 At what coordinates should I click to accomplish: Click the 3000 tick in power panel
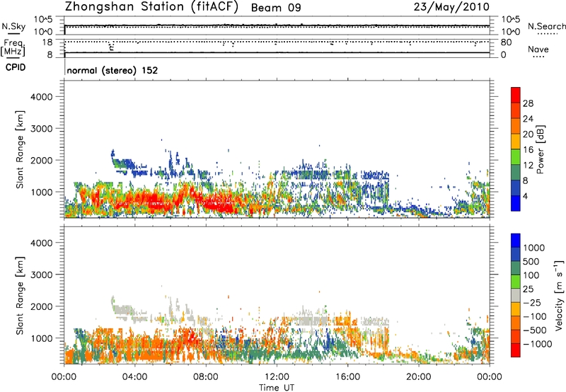41,129
